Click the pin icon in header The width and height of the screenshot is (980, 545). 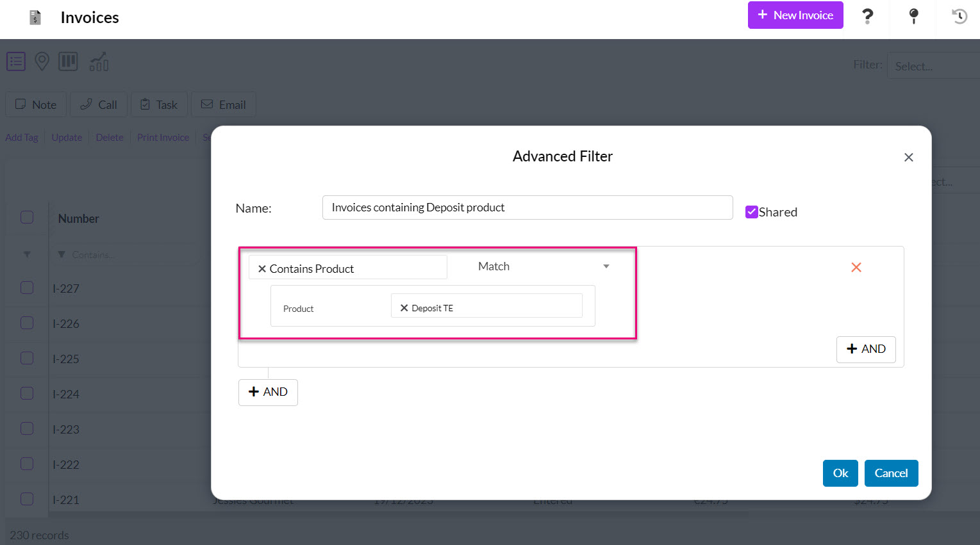click(x=914, y=16)
